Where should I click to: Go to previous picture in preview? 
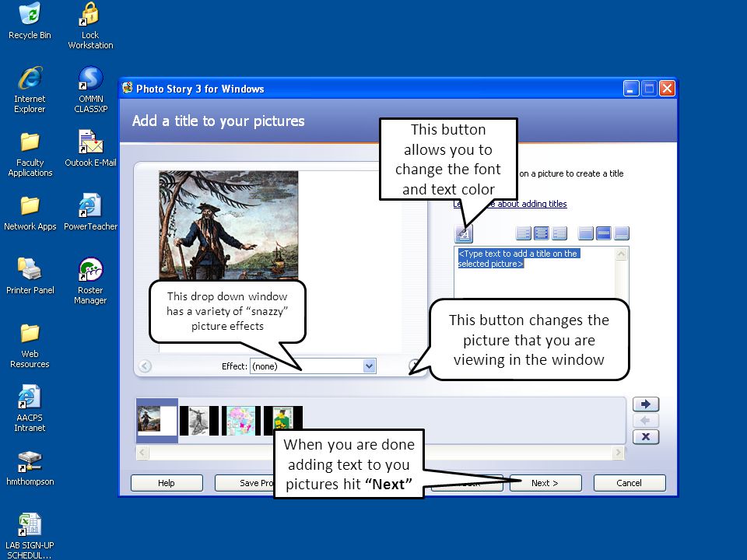(145, 366)
